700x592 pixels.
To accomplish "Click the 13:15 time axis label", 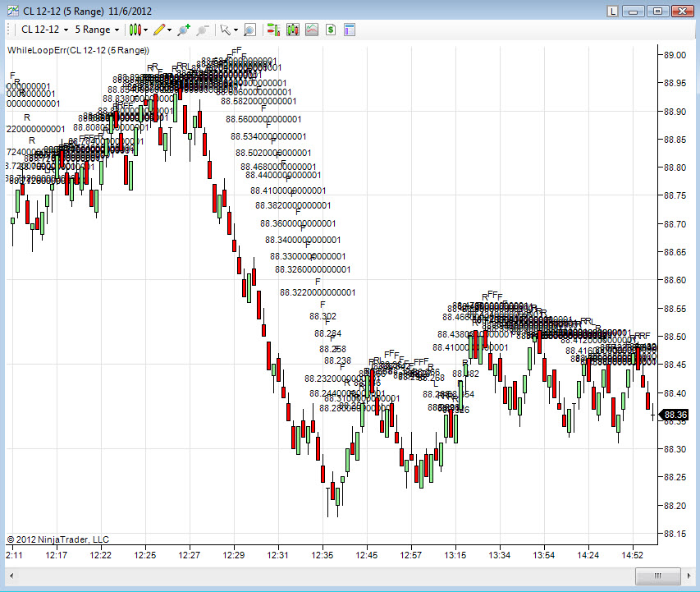I will coord(455,555).
